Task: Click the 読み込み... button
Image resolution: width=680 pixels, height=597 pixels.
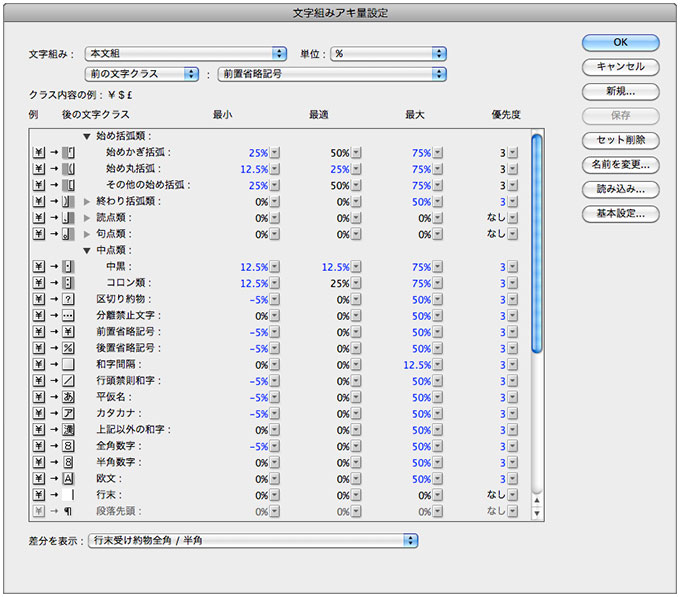Action: 620,189
